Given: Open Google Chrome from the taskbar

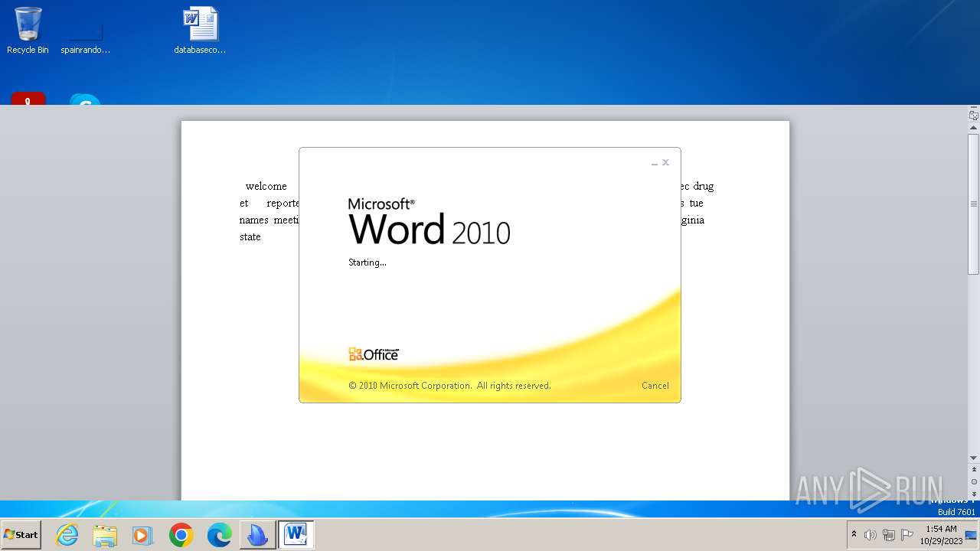Looking at the screenshot, I should point(181,535).
